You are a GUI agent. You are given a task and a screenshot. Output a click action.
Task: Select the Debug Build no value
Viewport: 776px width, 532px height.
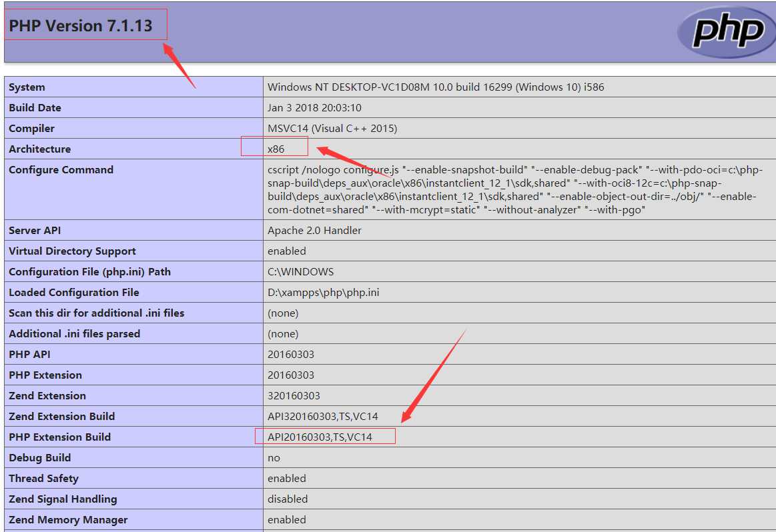tap(274, 459)
